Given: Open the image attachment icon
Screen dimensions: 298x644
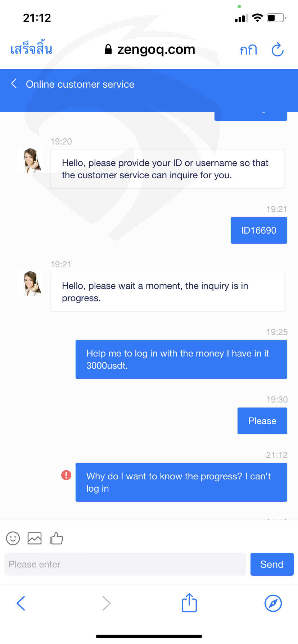Looking at the screenshot, I should point(35,538).
